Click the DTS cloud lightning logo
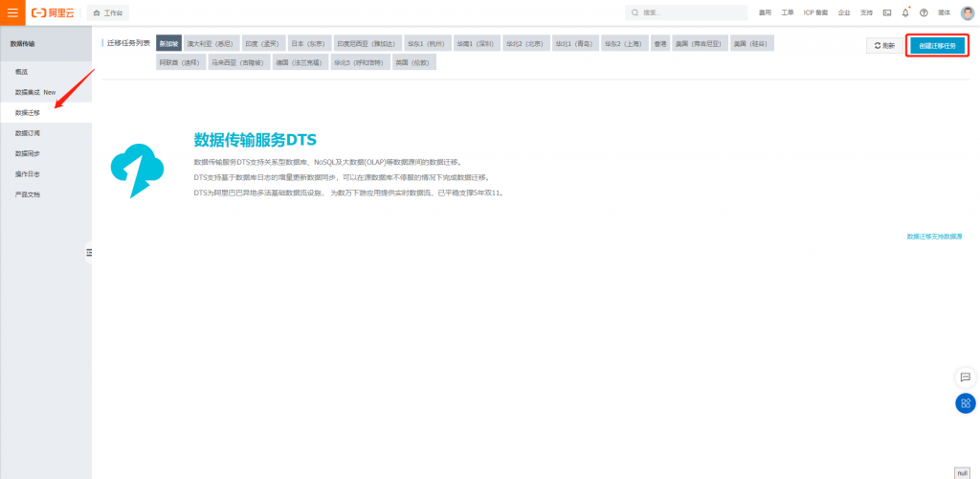 137,171
